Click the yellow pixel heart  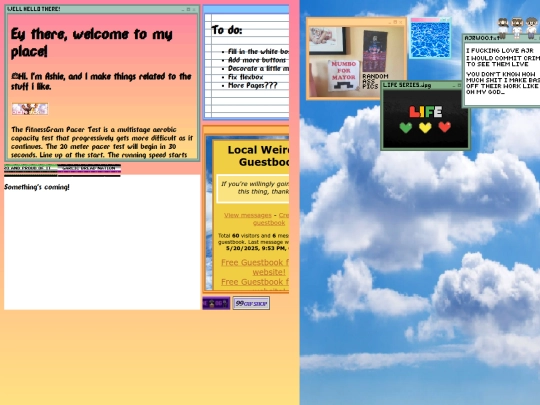tap(425, 127)
